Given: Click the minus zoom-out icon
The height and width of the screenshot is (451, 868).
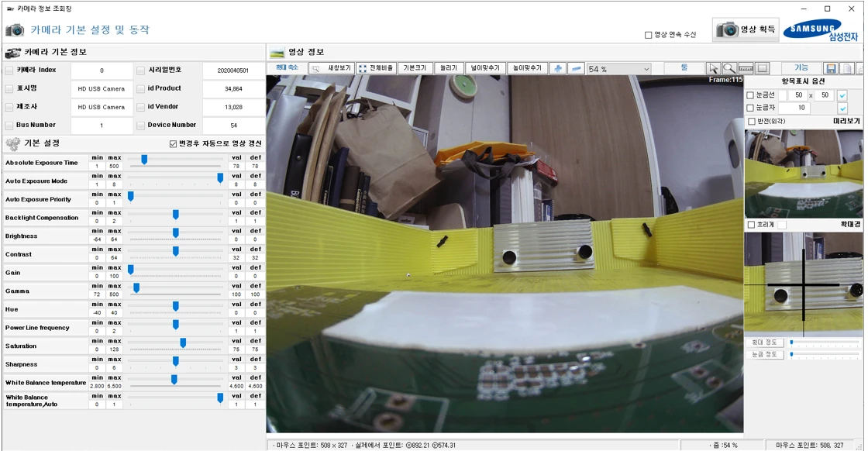Looking at the screenshot, I should [577, 69].
